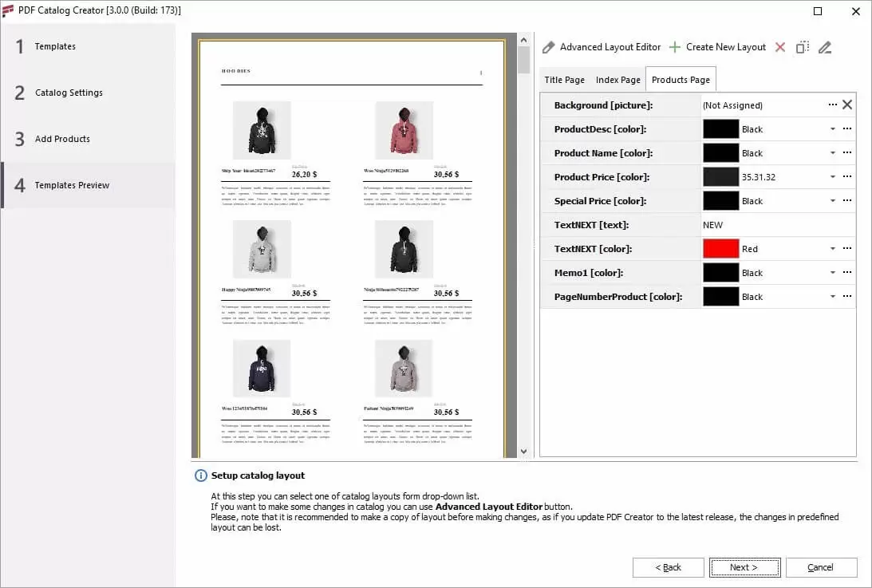Screen dimensions: 872x588
Task: Edit the TextNEXT text field value
Action: [774, 225]
